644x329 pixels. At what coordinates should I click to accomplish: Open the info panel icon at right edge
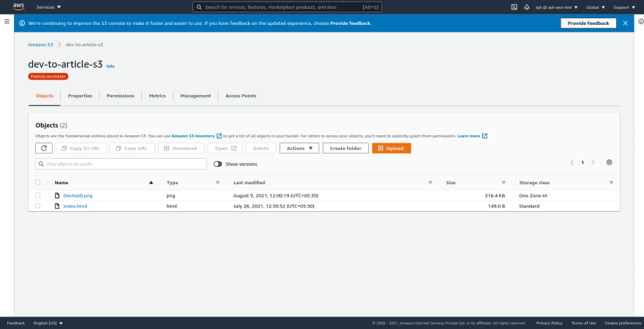(641, 21)
